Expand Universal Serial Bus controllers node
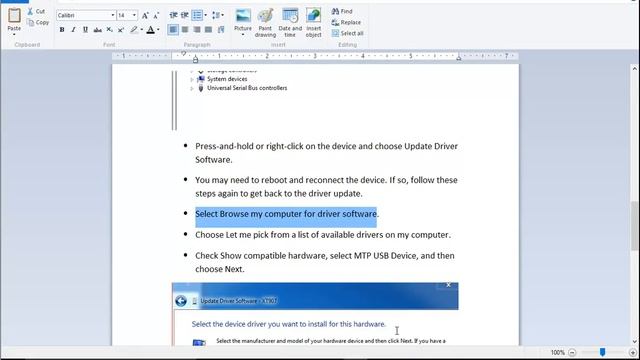Screen dimensions: 640x360 tap(192, 88)
